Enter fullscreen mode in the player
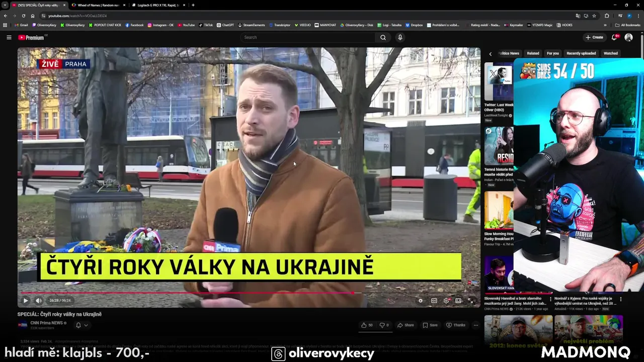The height and width of the screenshot is (362, 644). 470,301
